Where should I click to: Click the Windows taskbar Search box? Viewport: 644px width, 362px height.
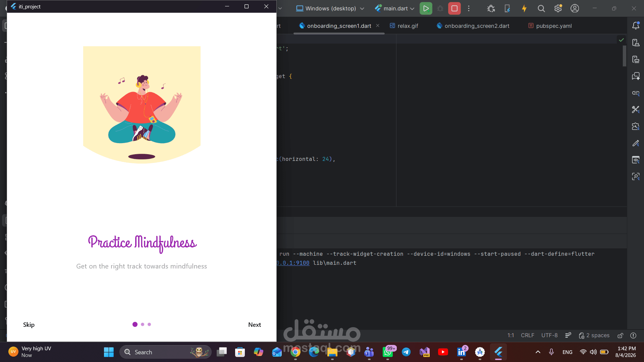(x=166, y=352)
